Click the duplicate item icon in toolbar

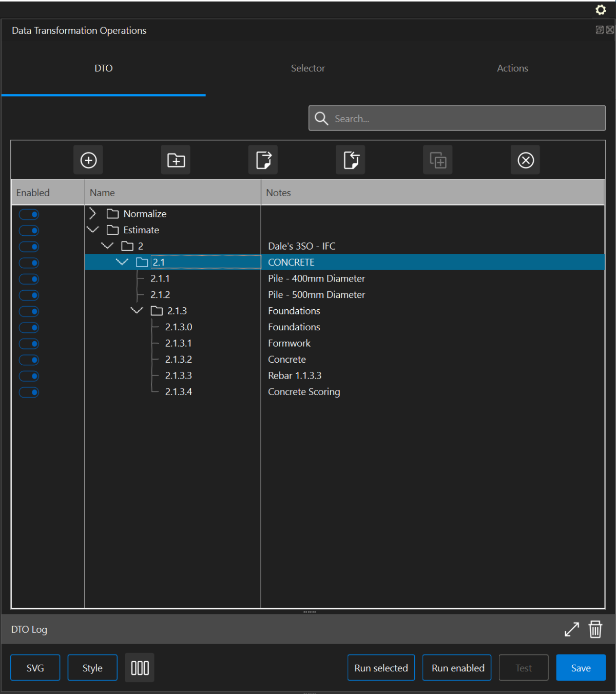438,160
